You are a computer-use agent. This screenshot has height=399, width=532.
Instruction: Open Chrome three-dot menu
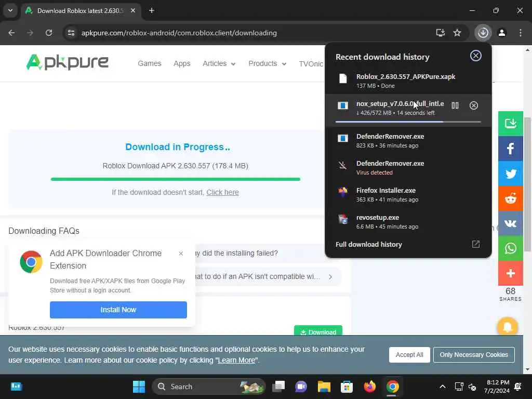520,33
